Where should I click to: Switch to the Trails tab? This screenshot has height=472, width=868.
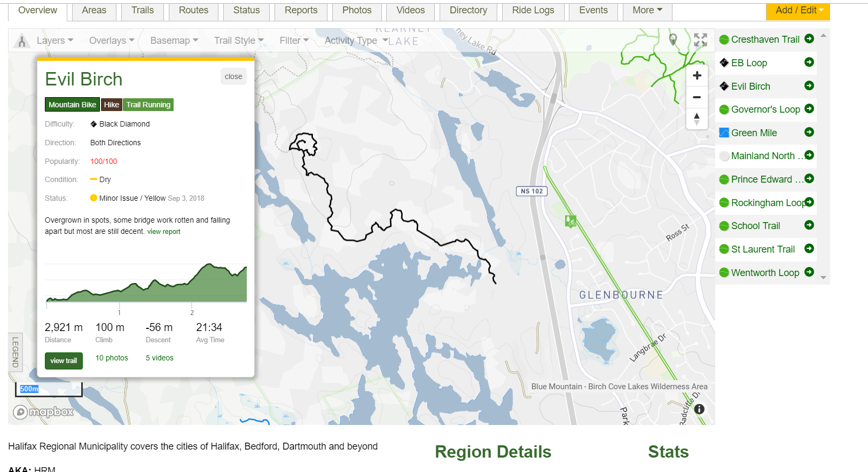point(143,11)
